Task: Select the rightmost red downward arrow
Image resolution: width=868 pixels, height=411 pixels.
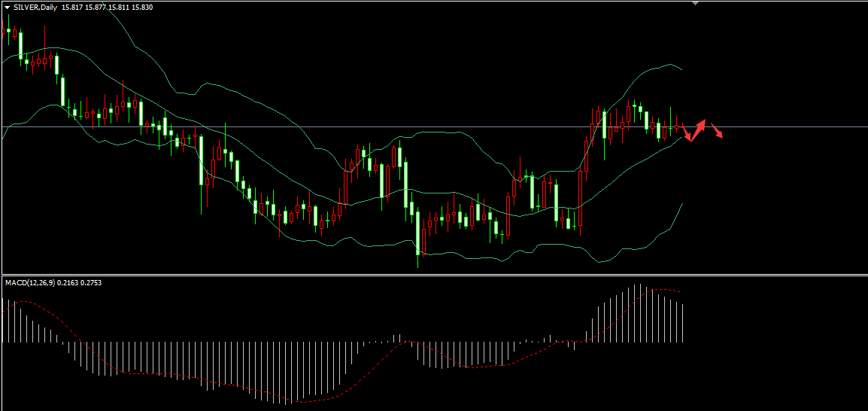Action: click(x=718, y=132)
